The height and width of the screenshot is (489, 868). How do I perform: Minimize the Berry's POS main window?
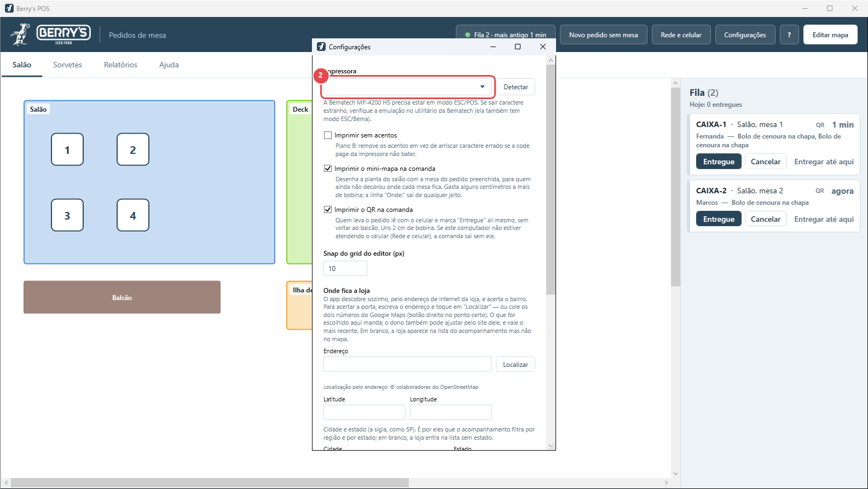[x=805, y=8]
